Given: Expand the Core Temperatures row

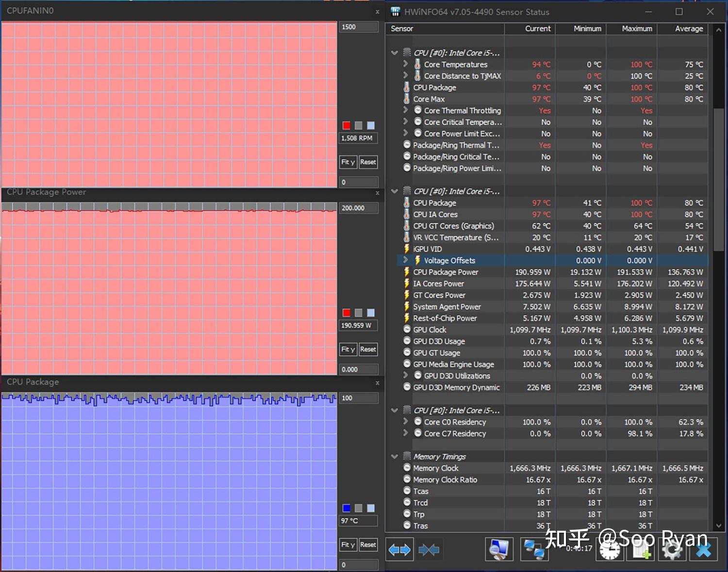Looking at the screenshot, I should click(x=406, y=64).
